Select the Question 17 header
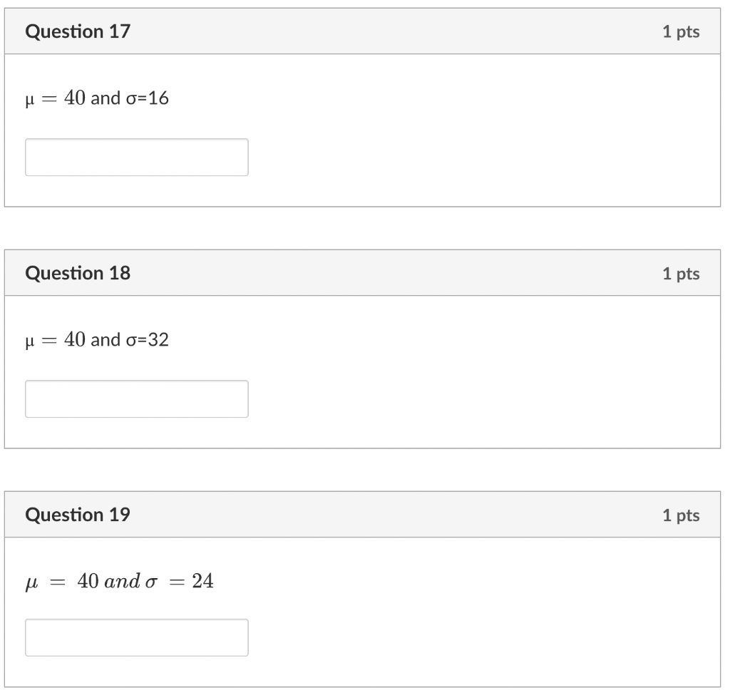Screen dimensions: 730x700 [78, 31]
